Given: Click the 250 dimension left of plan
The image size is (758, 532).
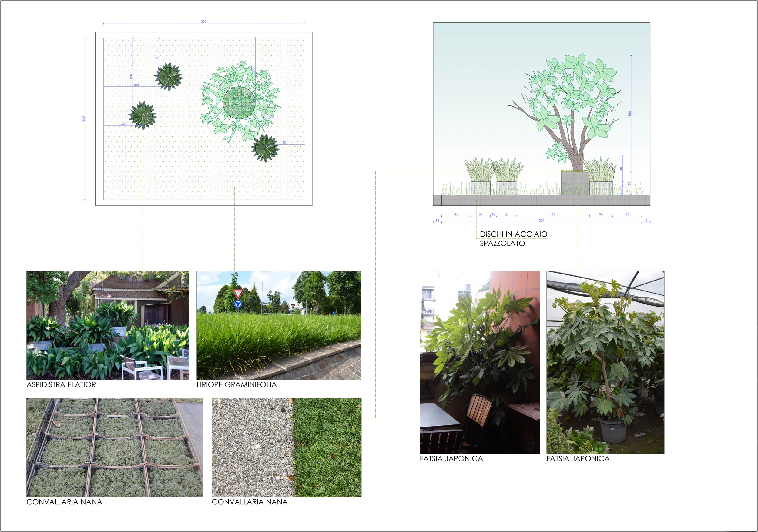Looking at the screenshot, I should pyautogui.click(x=83, y=119).
